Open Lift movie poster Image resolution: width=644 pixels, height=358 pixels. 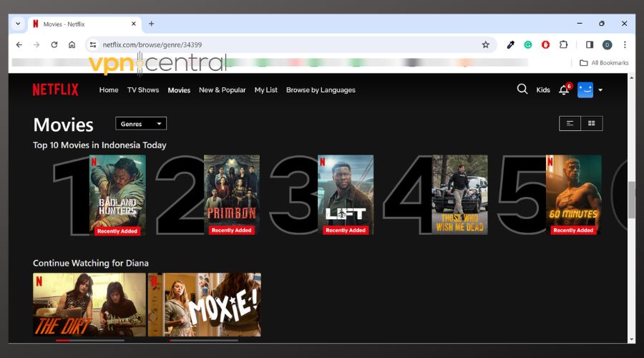(x=346, y=195)
